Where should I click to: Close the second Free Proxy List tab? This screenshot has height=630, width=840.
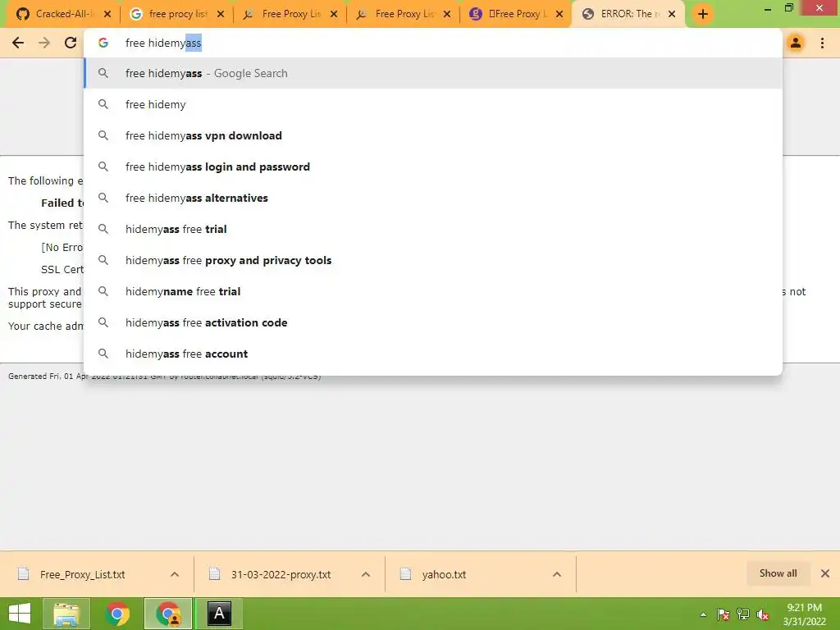[447, 14]
